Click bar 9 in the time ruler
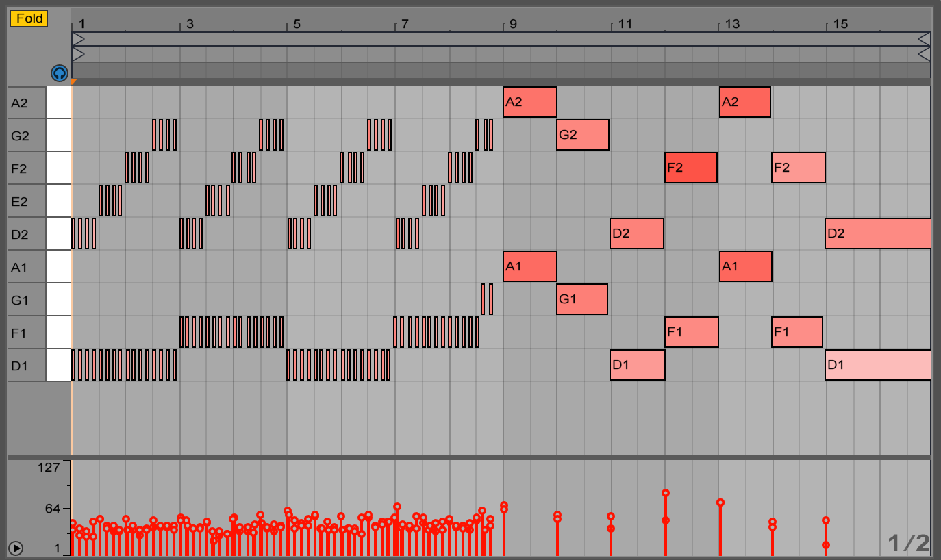This screenshot has height=560, width=941. click(514, 24)
